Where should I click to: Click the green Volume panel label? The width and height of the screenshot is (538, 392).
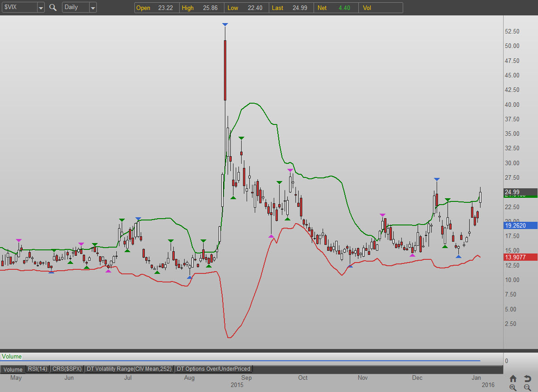click(x=11, y=357)
